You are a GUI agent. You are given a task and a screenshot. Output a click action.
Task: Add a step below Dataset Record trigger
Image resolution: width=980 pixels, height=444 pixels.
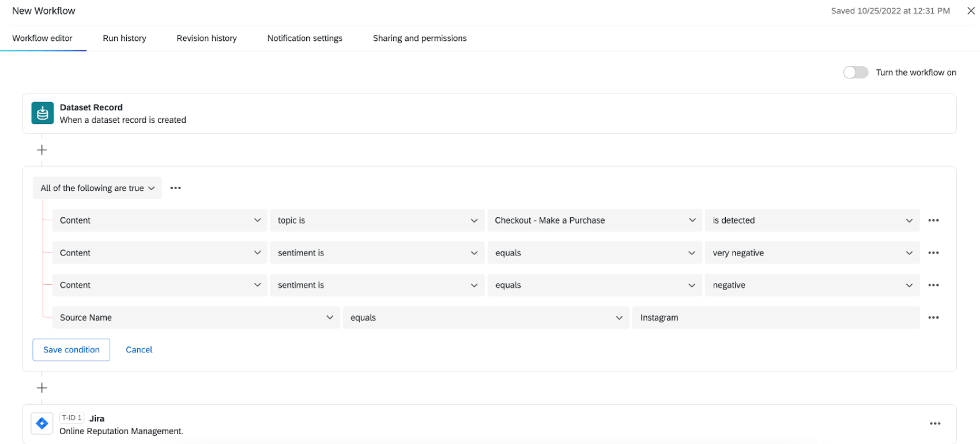pos(42,150)
